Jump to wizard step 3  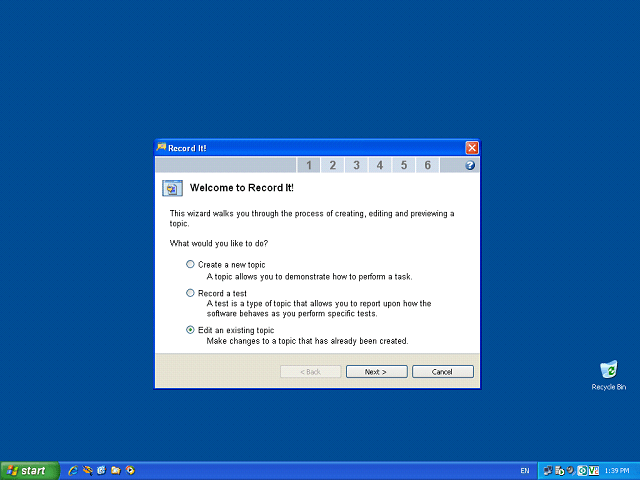coord(356,165)
